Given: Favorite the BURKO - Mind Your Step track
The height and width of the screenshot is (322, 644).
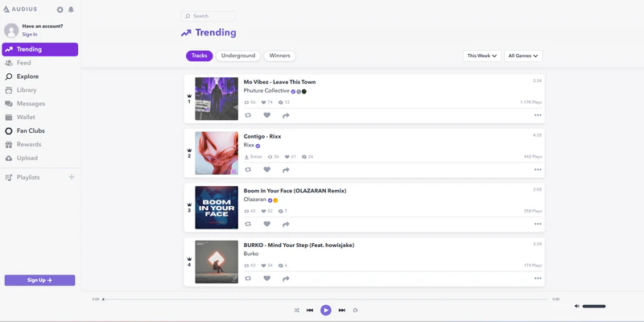Looking at the screenshot, I should tap(267, 279).
